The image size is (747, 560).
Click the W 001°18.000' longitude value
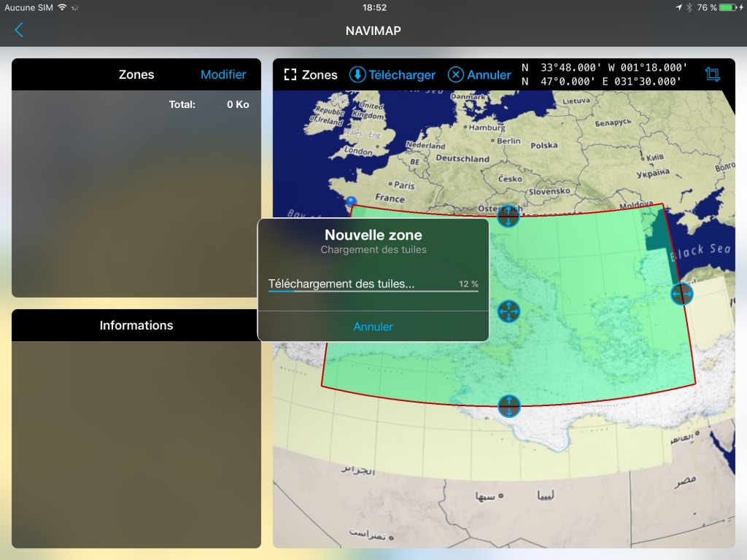(x=648, y=68)
